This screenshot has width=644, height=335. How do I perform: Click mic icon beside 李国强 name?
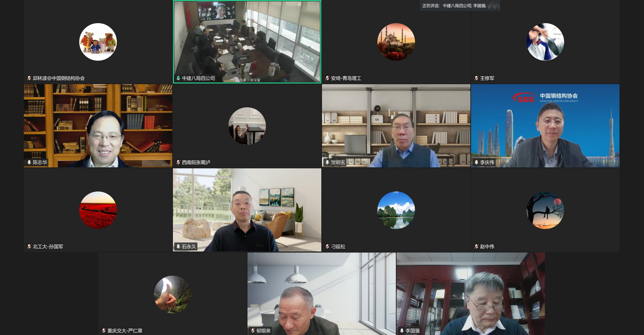pyautogui.click(x=402, y=331)
